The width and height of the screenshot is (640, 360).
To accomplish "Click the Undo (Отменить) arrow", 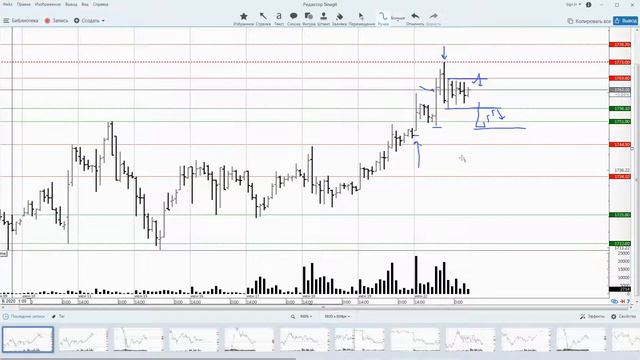I will [415, 19].
